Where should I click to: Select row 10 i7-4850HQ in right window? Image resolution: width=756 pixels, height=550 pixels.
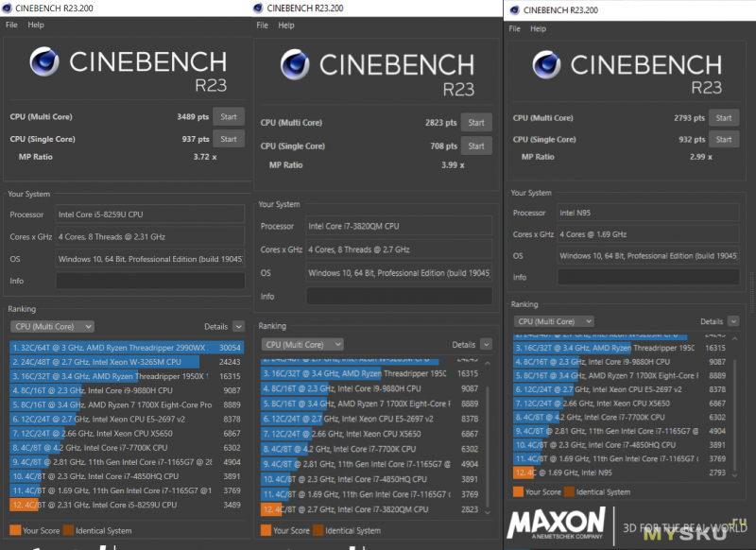point(621,445)
